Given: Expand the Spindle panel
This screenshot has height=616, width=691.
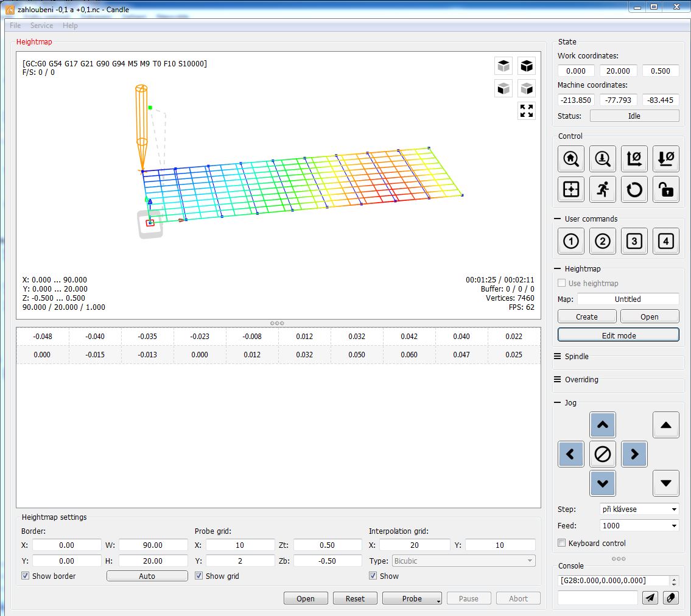Looking at the screenshot, I should tap(577, 357).
